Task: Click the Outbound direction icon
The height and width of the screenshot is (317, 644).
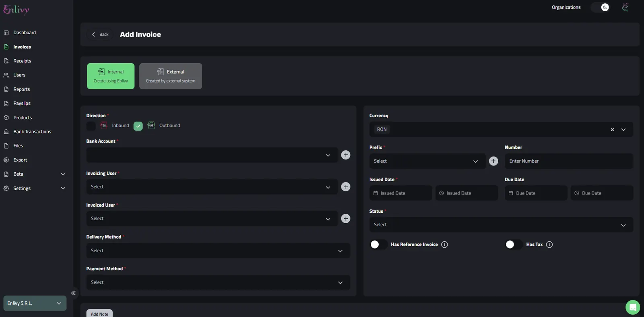Action: click(x=151, y=126)
